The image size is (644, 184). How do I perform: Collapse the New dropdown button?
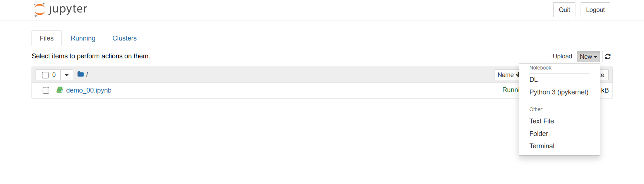[x=588, y=57]
